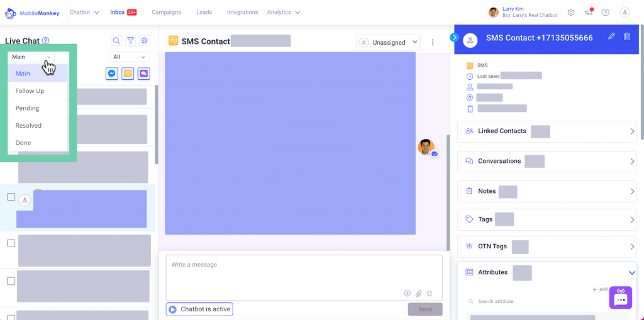
Task: Click the conversation list scrollbar
Action: point(156,124)
